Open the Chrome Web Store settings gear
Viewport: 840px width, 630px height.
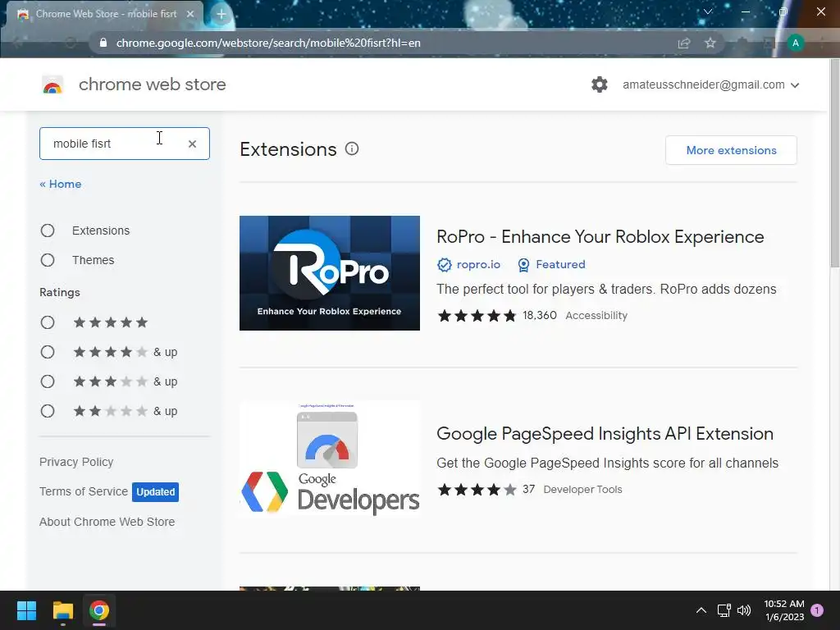click(600, 84)
